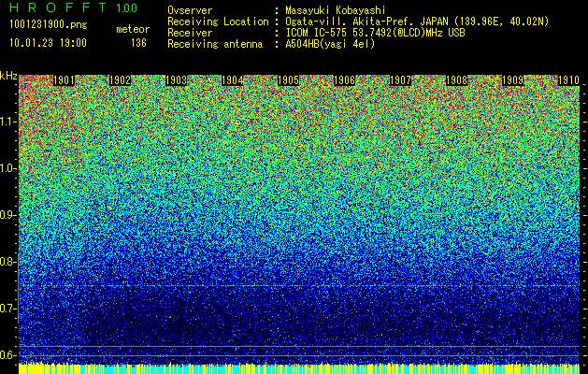Click the Ovserver label
588x374 pixels.
coord(190,10)
